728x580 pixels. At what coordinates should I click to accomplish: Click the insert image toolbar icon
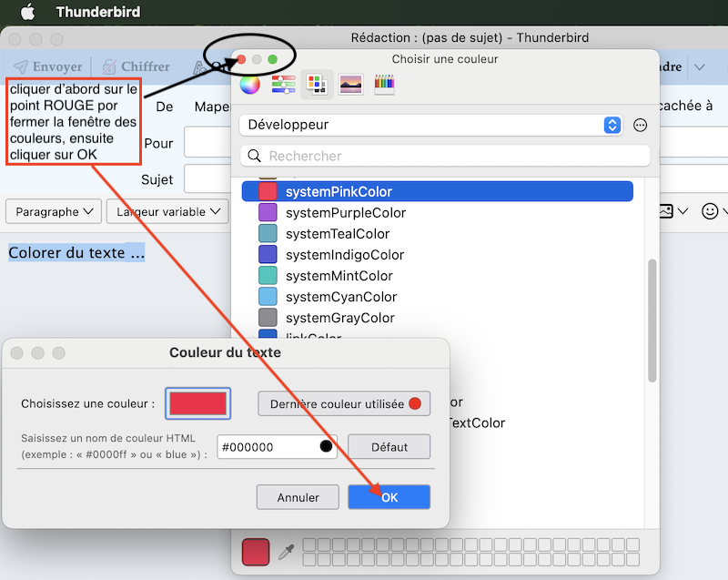pyautogui.click(x=665, y=211)
